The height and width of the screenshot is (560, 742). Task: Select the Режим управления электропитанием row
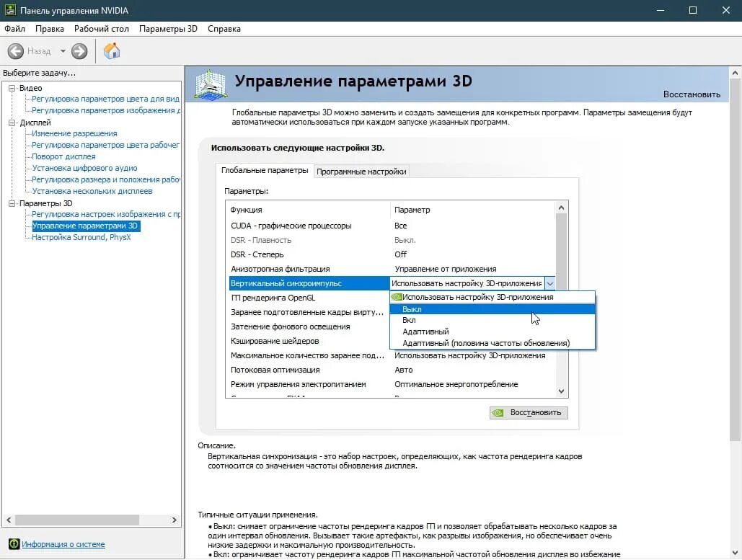click(392, 384)
